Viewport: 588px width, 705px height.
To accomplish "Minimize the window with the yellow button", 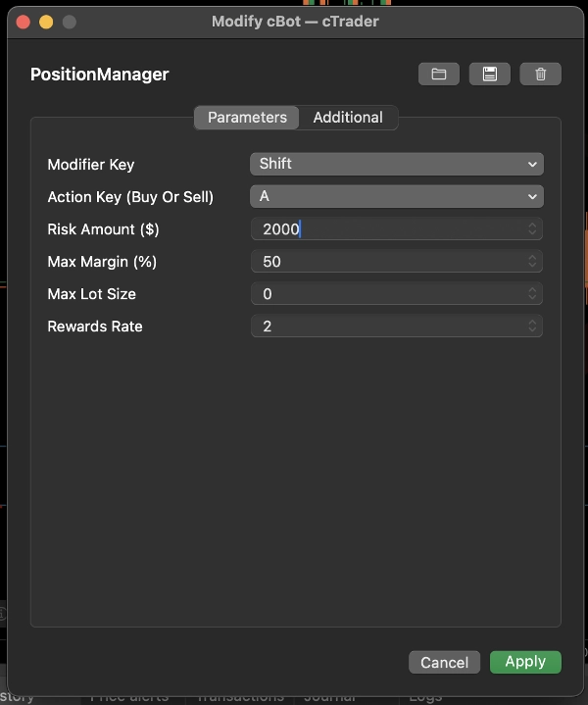I will [x=46, y=22].
